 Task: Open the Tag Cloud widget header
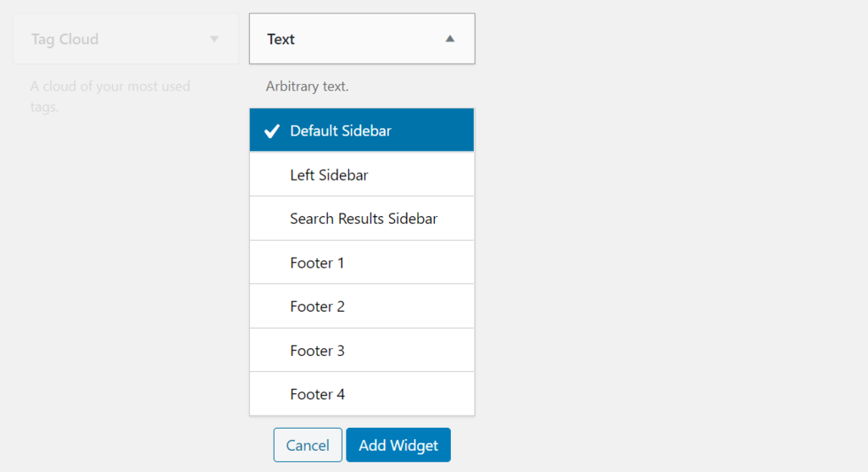pyautogui.click(x=125, y=39)
